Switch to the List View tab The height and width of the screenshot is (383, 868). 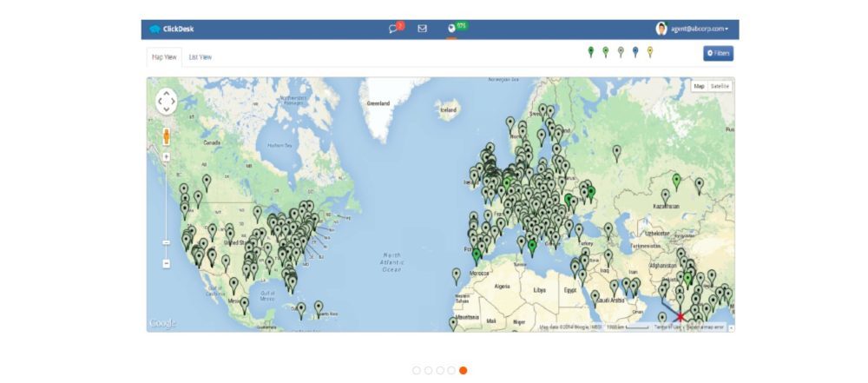[x=201, y=57]
